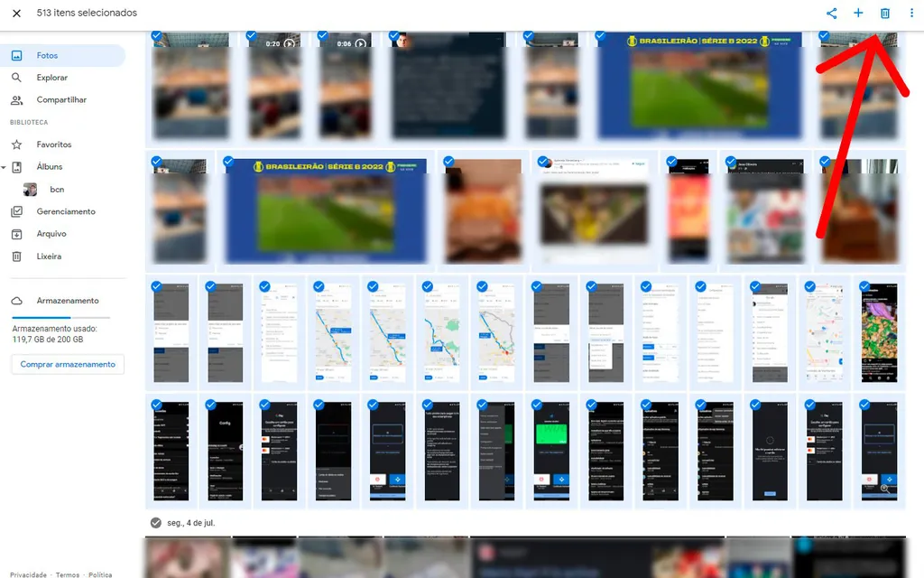The image size is (924, 578).
Task: Uncheck the first Brasileirão Série B photo in second row
Action: pyautogui.click(x=228, y=162)
